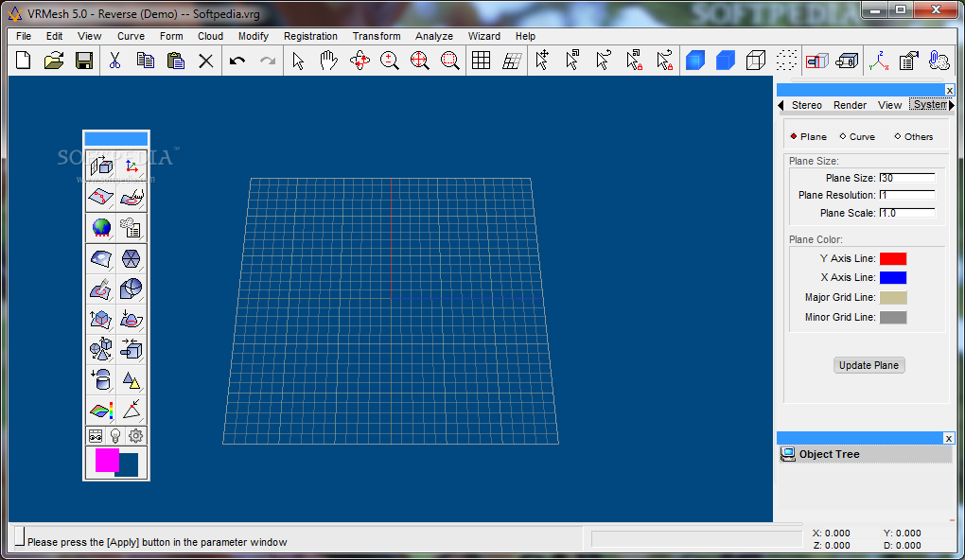The height and width of the screenshot is (560, 965).
Task: Click the cylinder primitive icon in toolbox
Action: pyautogui.click(x=101, y=380)
